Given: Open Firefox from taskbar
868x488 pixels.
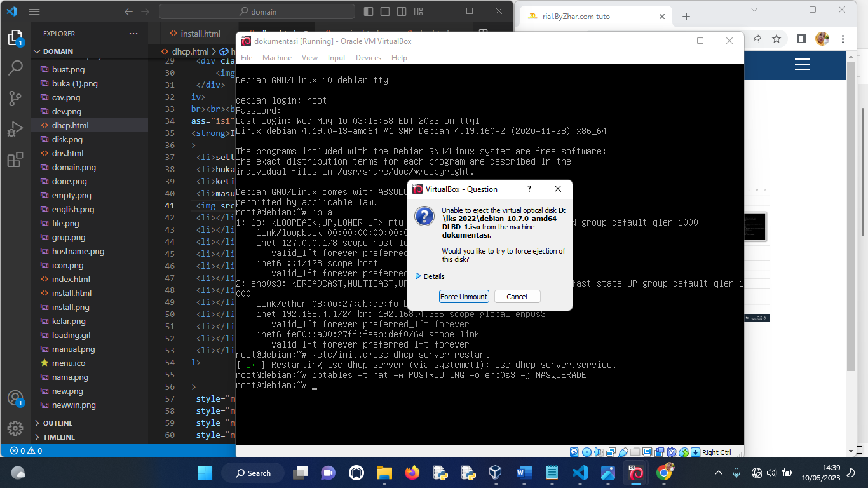Looking at the screenshot, I should (412, 473).
